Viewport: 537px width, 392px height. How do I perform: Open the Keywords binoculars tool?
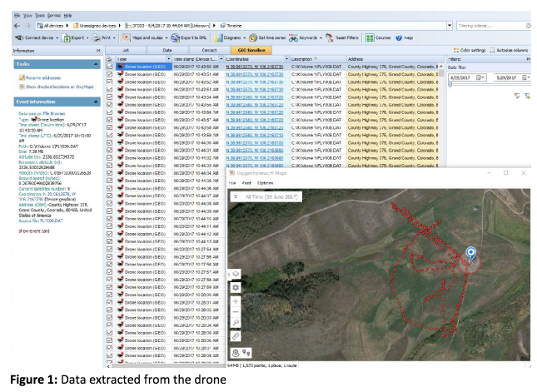click(293, 38)
